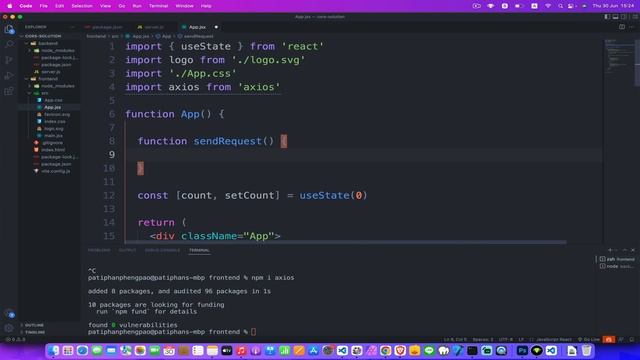Click the line and column indicator
This screenshot has width=640, height=360.
pyautogui.click(x=455, y=339)
